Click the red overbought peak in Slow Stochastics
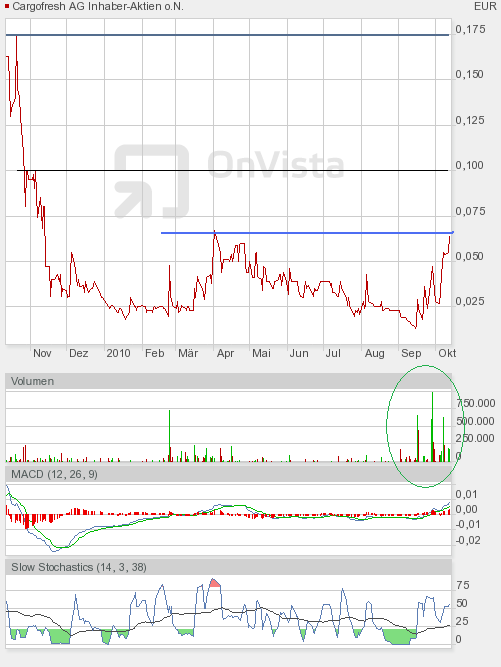This screenshot has width=501, height=667. coord(215,583)
